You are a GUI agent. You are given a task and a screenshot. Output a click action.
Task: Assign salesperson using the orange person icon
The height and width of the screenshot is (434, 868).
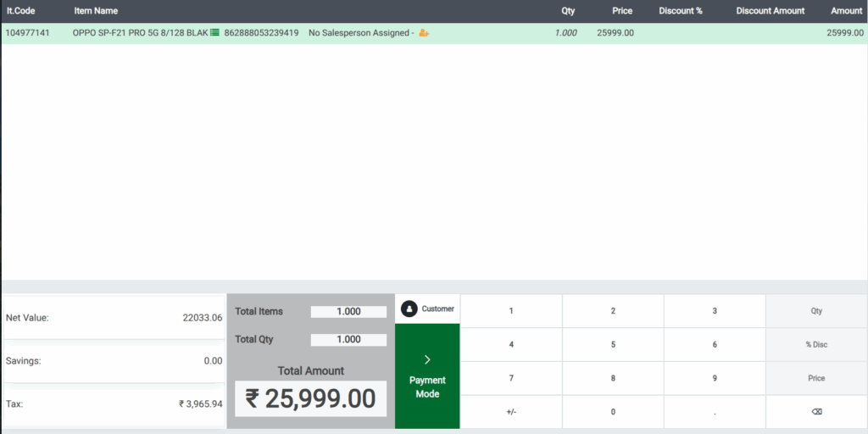tap(424, 33)
